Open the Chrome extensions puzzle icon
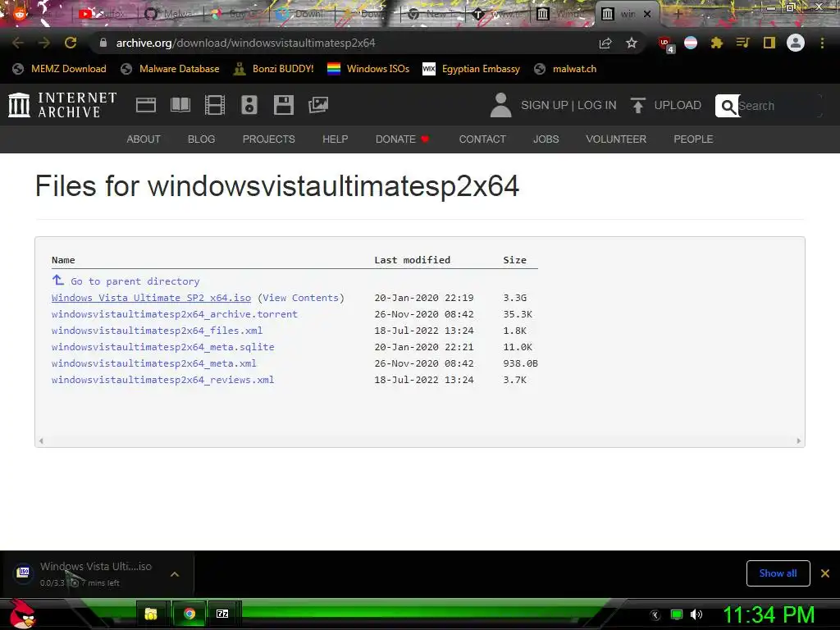The image size is (840, 630). pyautogui.click(x=716, y=43)
